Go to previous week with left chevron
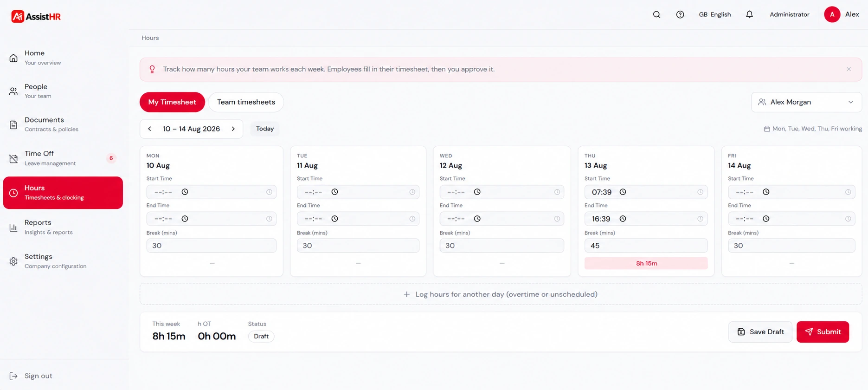Image resolution: width=868 pixels, height=390 pixels. 149,129
